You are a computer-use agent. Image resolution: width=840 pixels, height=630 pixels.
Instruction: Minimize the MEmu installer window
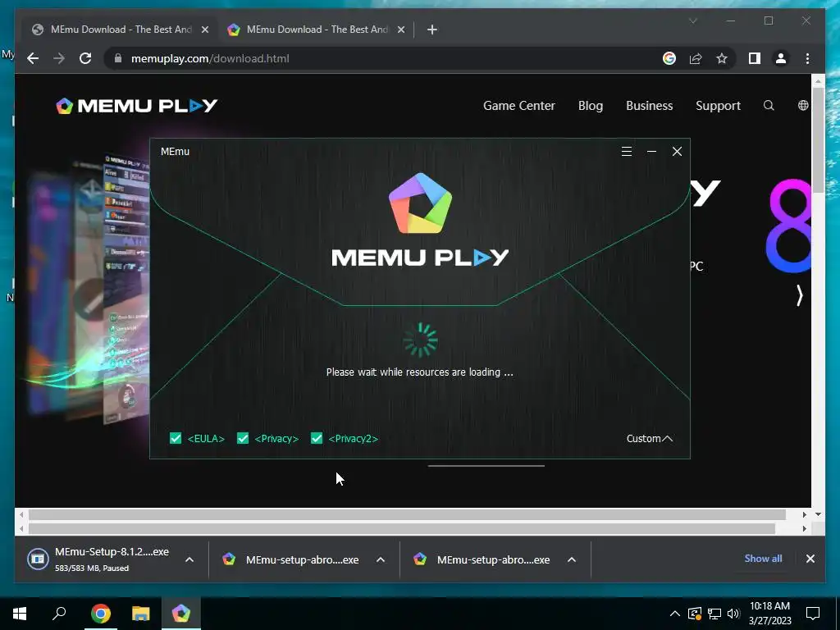pos(651,152)
